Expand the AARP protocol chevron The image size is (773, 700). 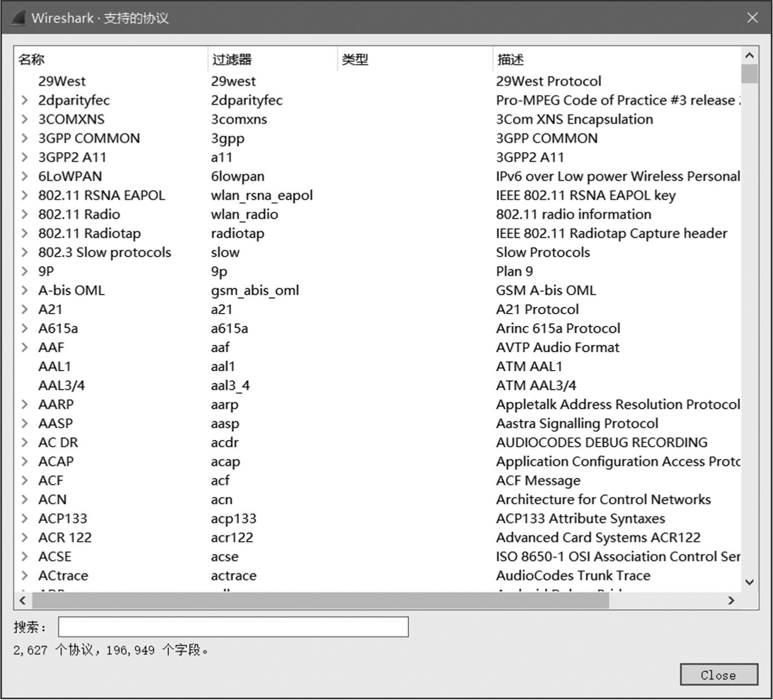click(x=24, y=404)
